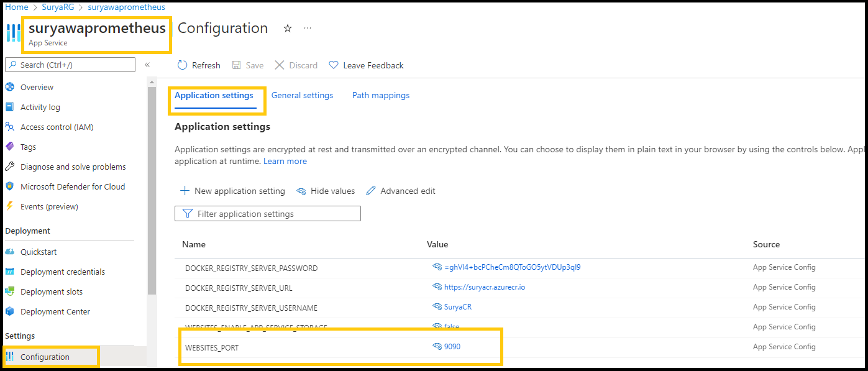Click the Source column header

click(766, 245)
